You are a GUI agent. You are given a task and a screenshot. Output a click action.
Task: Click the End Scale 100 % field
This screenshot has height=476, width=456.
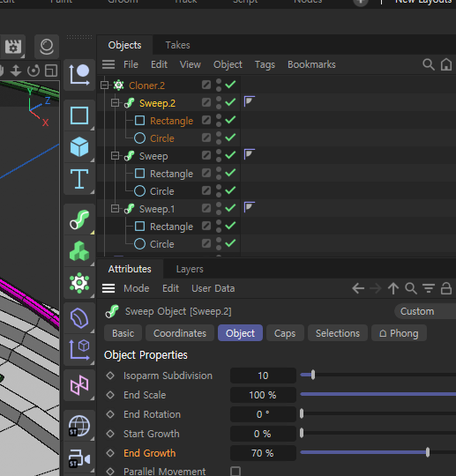(263, 395)
